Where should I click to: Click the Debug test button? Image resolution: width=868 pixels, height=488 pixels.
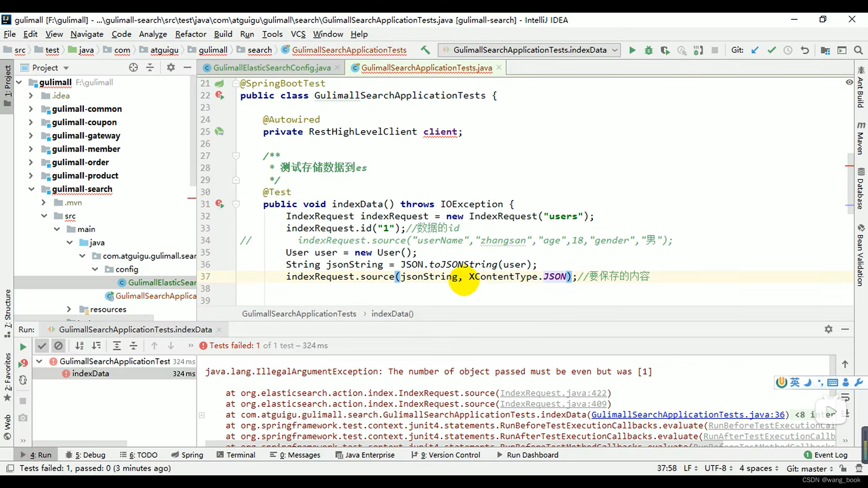point(649,50)
